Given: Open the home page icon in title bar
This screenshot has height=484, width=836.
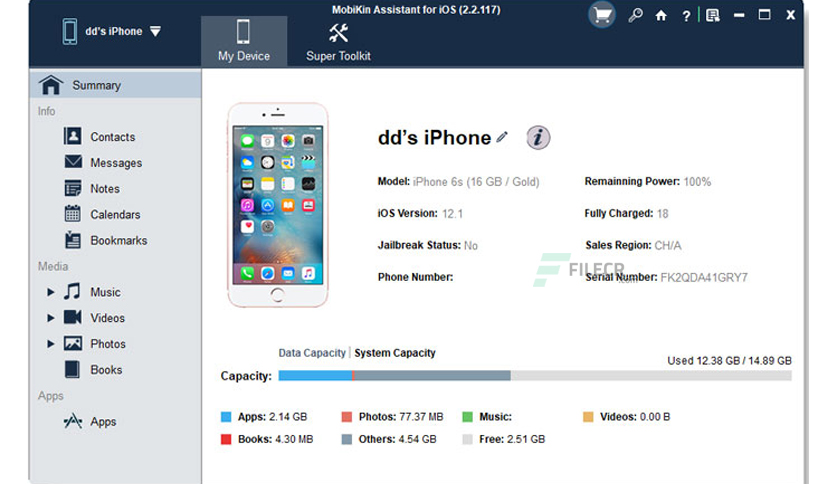Looking at the screenshot, I should tap(661, 15).
